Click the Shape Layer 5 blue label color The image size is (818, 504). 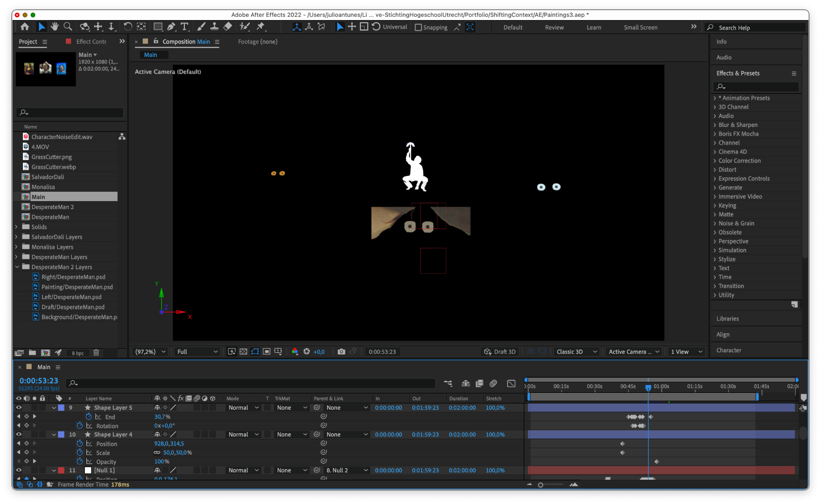tap(61, 407)
